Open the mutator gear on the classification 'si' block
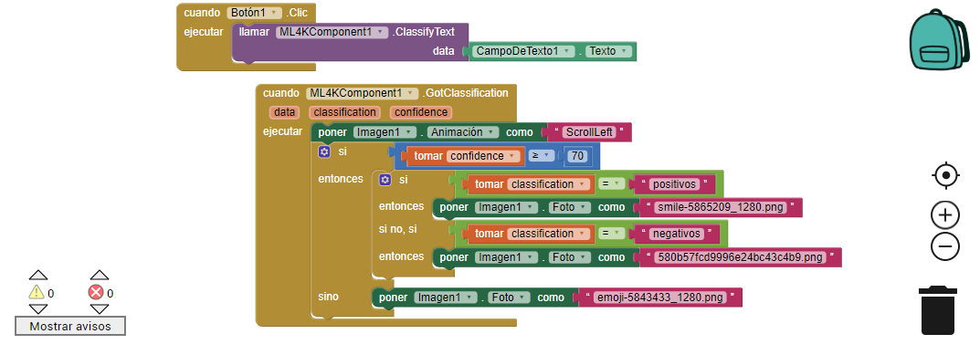 pos(385,180)
